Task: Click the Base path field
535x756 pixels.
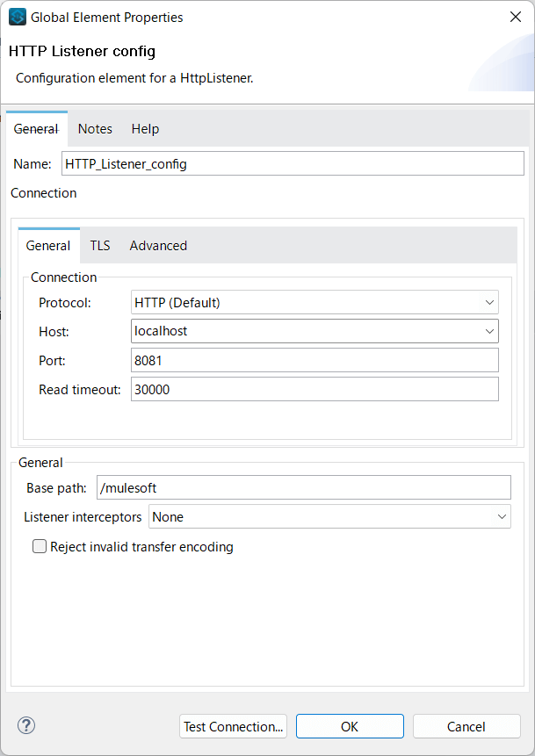Action: tap(303, 487)
